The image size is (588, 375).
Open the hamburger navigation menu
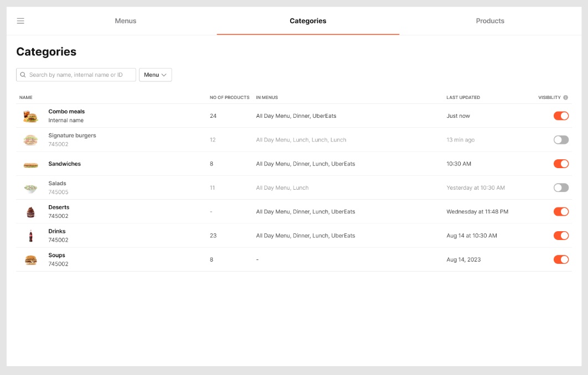(x=20, y=21)
